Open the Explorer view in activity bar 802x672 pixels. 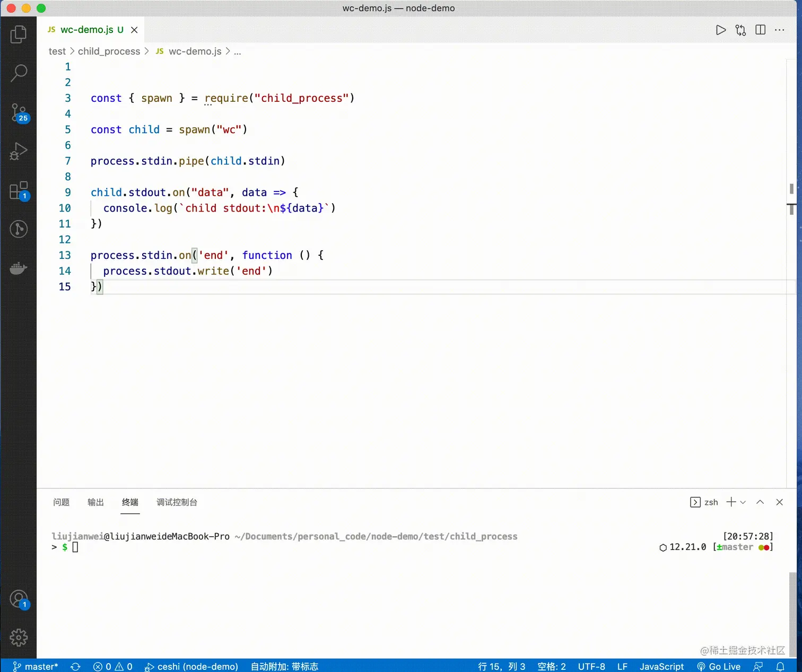pos(19,34)
